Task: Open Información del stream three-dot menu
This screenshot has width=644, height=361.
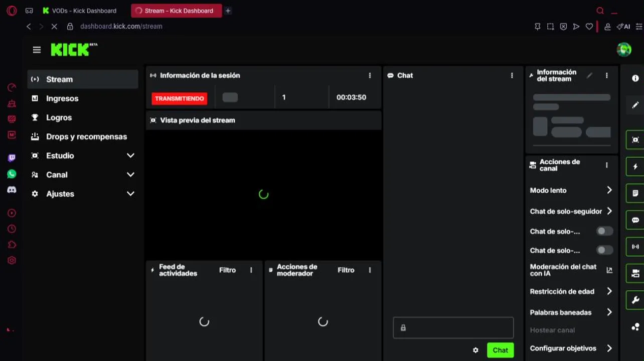Action: (606, 76)
